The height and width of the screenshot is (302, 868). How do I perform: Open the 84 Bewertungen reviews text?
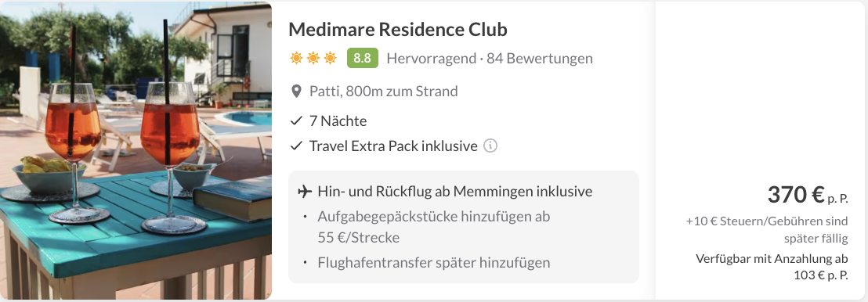(x=540, y=58)
